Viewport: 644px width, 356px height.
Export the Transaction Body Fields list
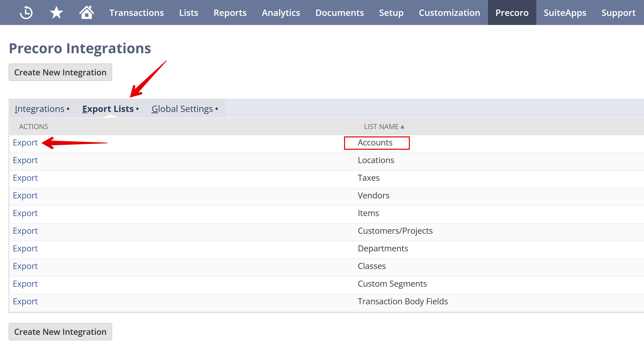25,302
